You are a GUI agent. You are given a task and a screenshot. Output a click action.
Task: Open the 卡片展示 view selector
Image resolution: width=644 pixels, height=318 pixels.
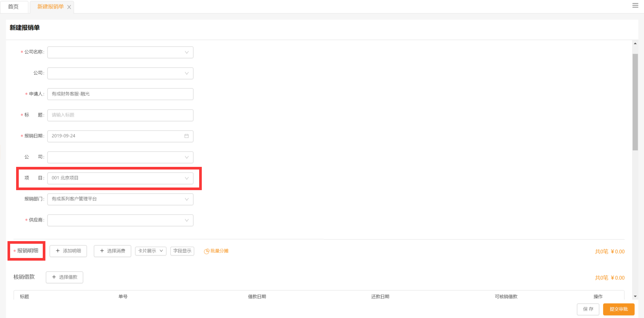click(x=150, y=251)
